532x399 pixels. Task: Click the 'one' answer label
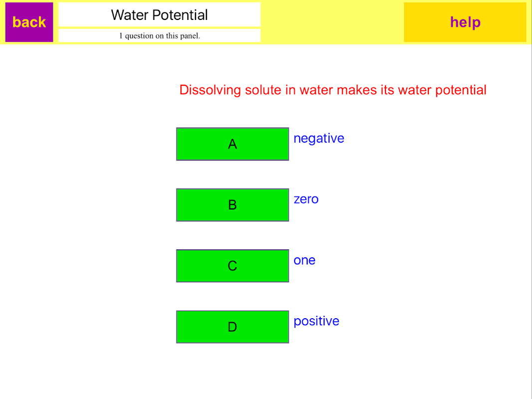pos(304,260)
